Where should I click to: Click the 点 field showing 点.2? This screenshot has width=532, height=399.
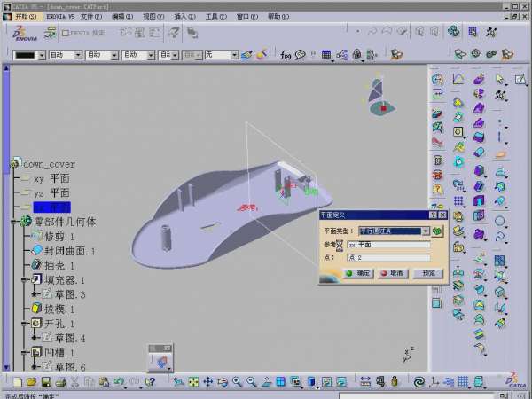click(x=389, y=258)
